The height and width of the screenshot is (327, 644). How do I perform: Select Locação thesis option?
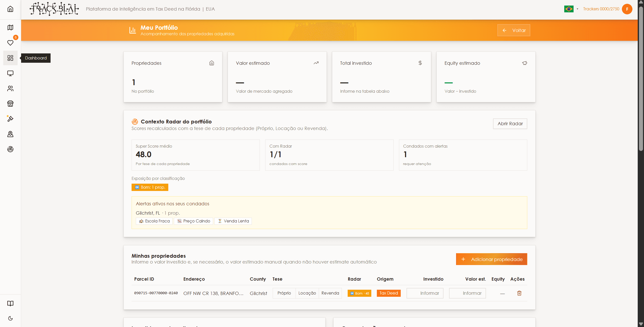click(x=307, y=293)
